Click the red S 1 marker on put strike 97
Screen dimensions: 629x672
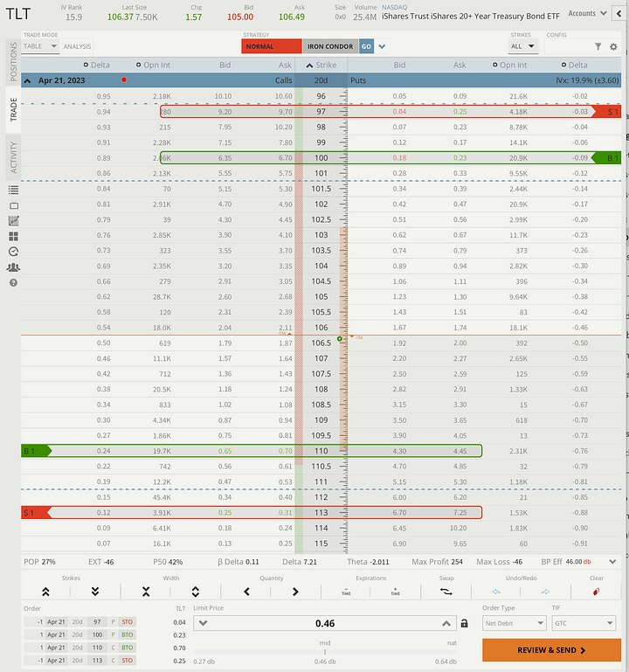pyautogui.click(x=606, y=112)
